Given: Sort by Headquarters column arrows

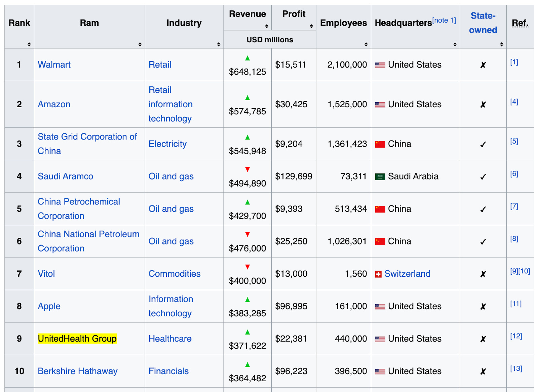Looking at the screenshot, I should pyautogui.click(x=455, y=44).
